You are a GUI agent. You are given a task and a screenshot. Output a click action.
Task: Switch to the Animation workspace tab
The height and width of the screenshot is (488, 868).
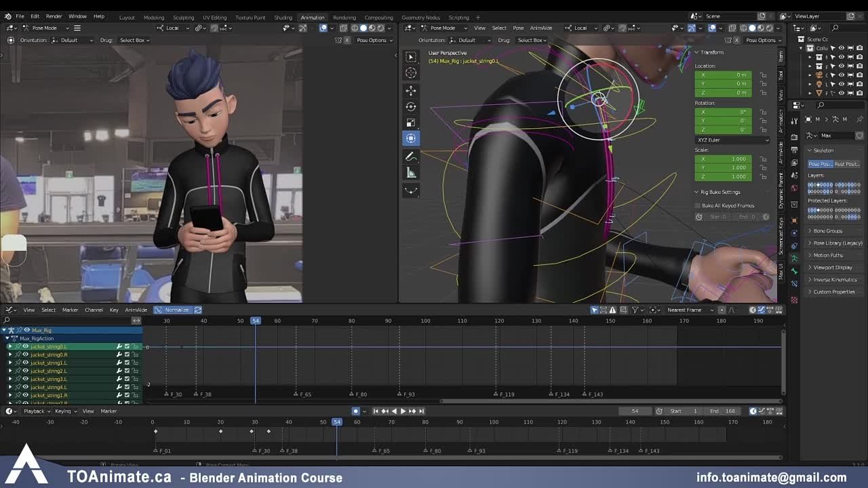pos(312,17)
